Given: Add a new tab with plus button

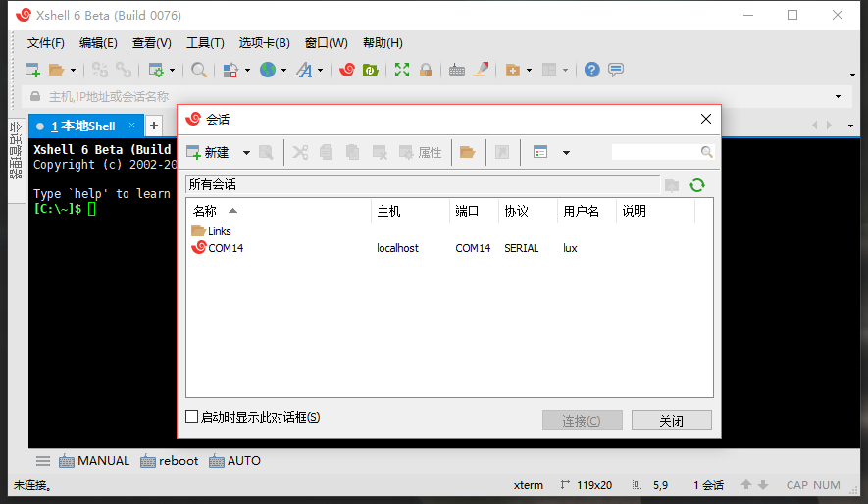Looking at the screenshot, I should 154,126.
